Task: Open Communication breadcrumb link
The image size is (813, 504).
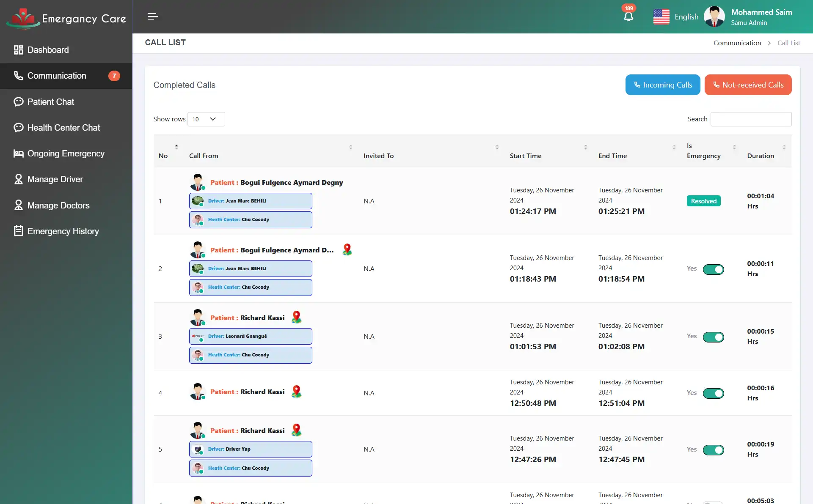Action: pos(737,43)
